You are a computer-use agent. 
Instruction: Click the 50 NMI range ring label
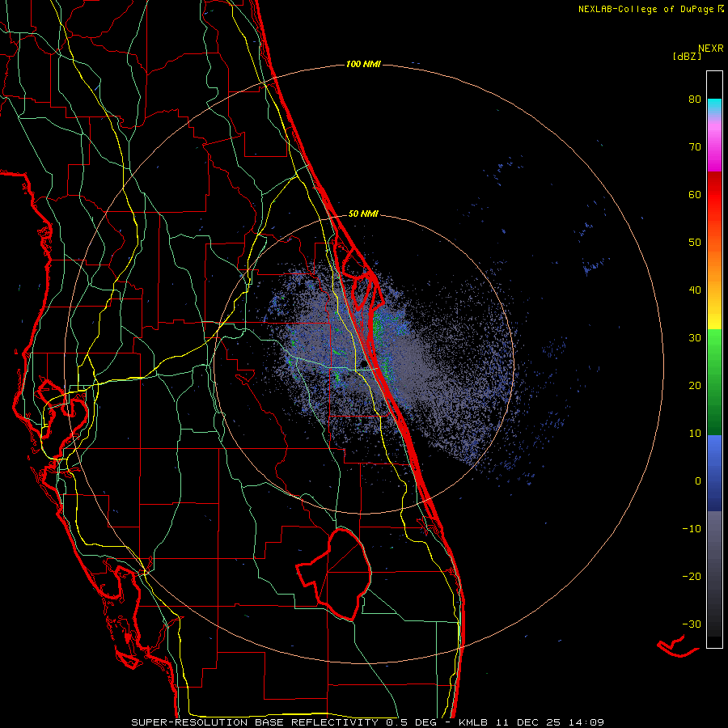pos(363,214)
